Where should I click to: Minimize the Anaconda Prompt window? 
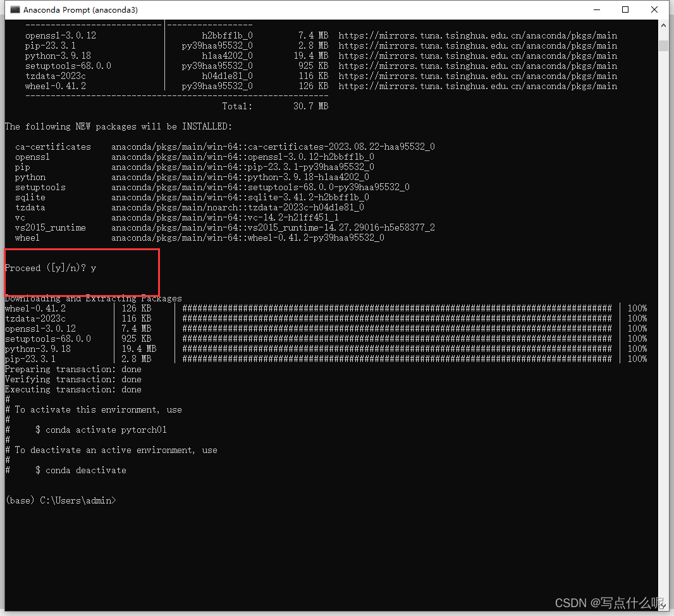coord(597,9)
